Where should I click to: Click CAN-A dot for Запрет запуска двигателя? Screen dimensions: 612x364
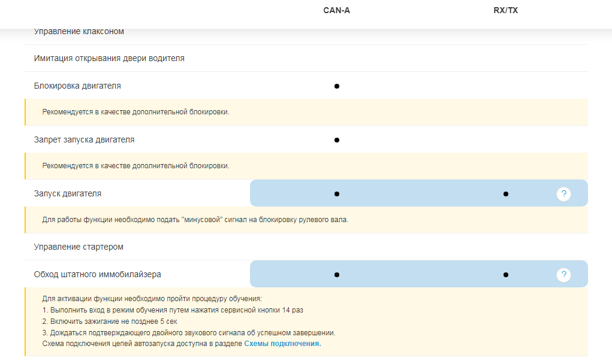click(337, 140)
